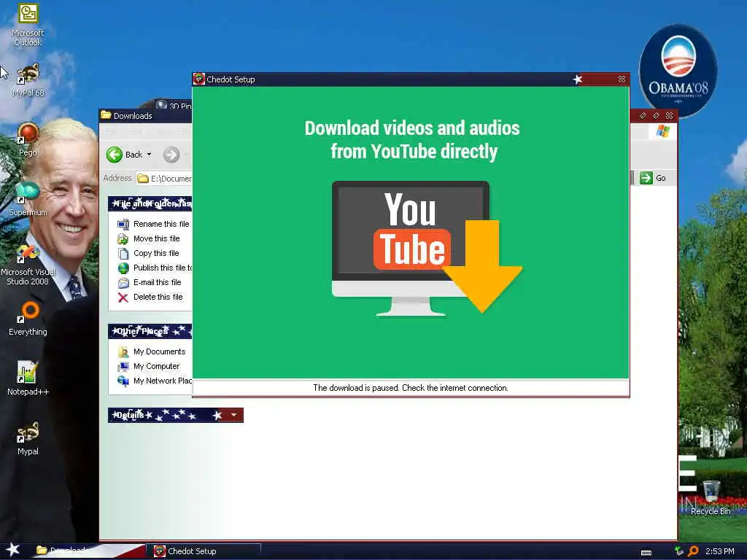Click the taskbar clock showing 2:53 PM

[x=720, y=551]
